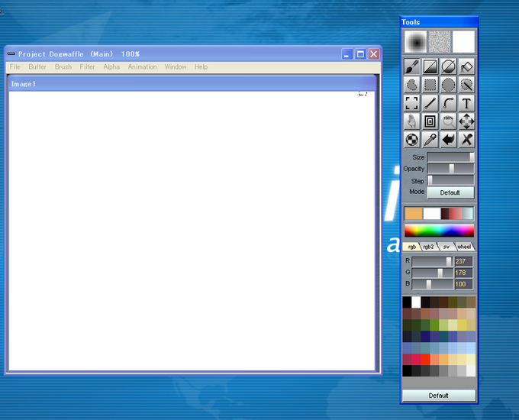Select the elliptical selection tool
This screenshot has width=519, height=420.
tap(448, 85)
